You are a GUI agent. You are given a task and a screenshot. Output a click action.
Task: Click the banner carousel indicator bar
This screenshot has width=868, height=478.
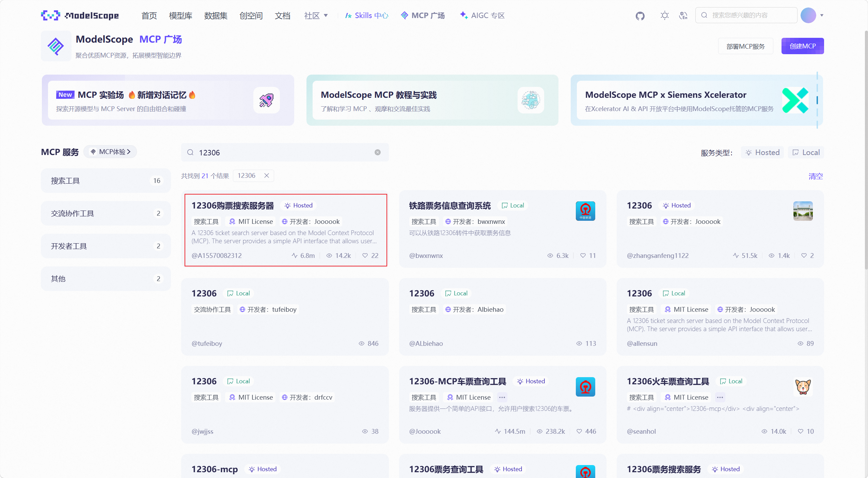[x=817, y=100]
